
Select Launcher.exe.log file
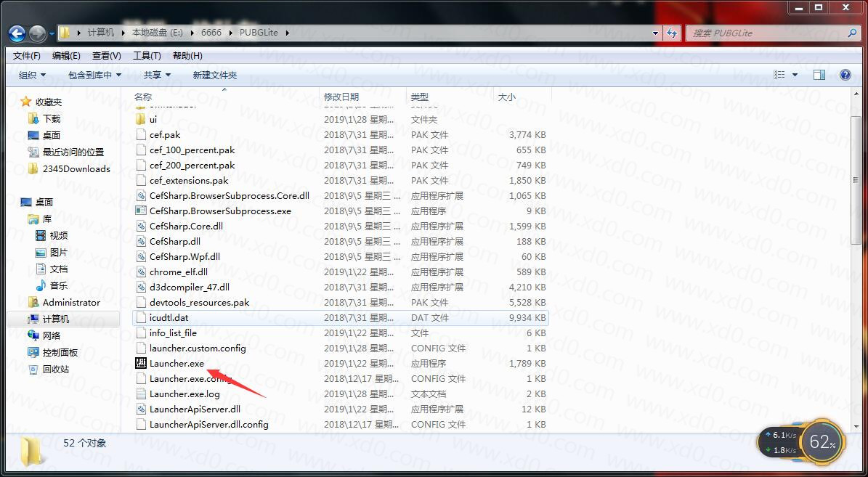(x=185, y=394)
